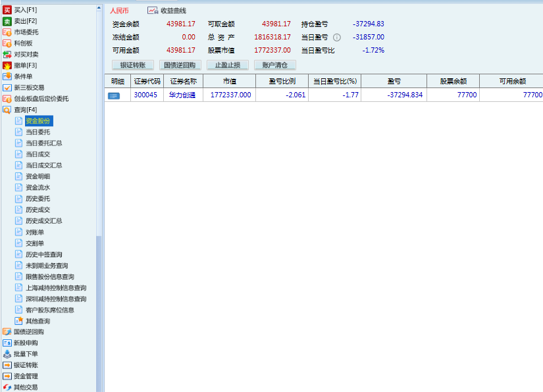Open 未到期业务查询 in the query tree
The height and width of the screenshot is (392, 543).
(x=47, y=265)
